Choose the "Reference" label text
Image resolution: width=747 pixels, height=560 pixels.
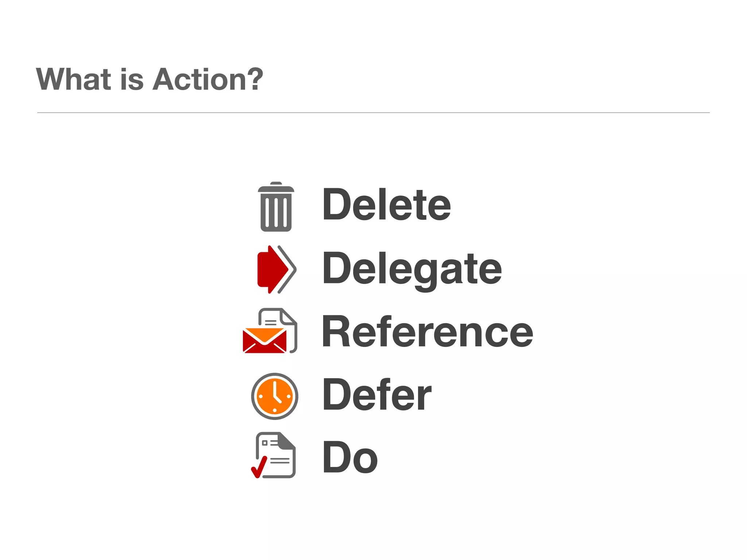click(x=427, y=332)
